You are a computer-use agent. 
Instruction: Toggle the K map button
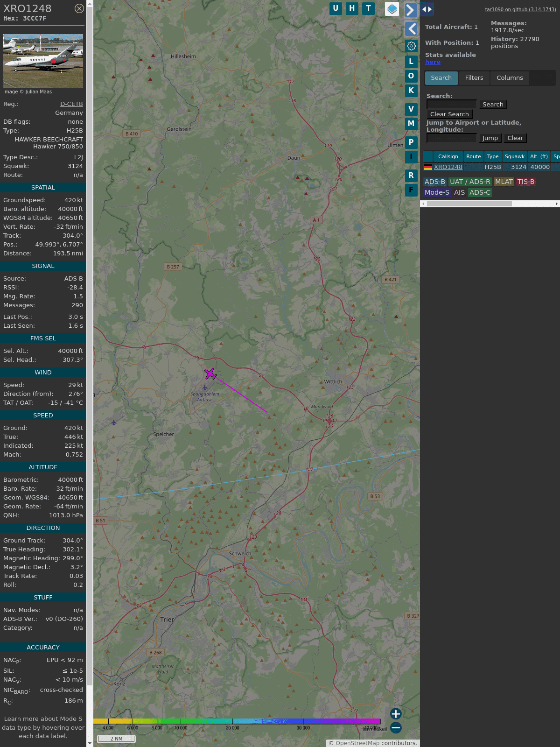411,91
